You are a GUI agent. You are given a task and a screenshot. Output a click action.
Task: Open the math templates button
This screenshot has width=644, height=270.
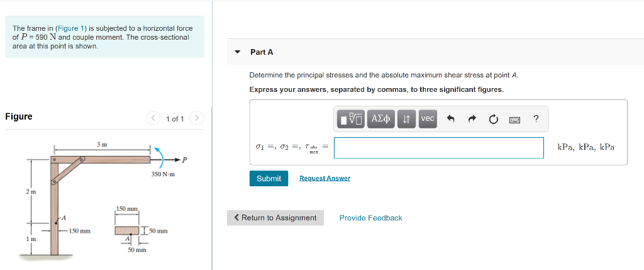(352, 119)
